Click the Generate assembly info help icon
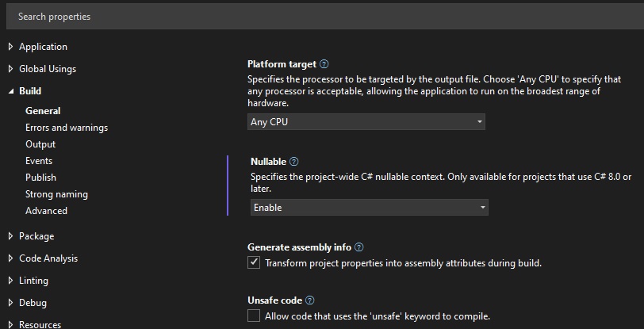644x329 pixels. (358, 247)
